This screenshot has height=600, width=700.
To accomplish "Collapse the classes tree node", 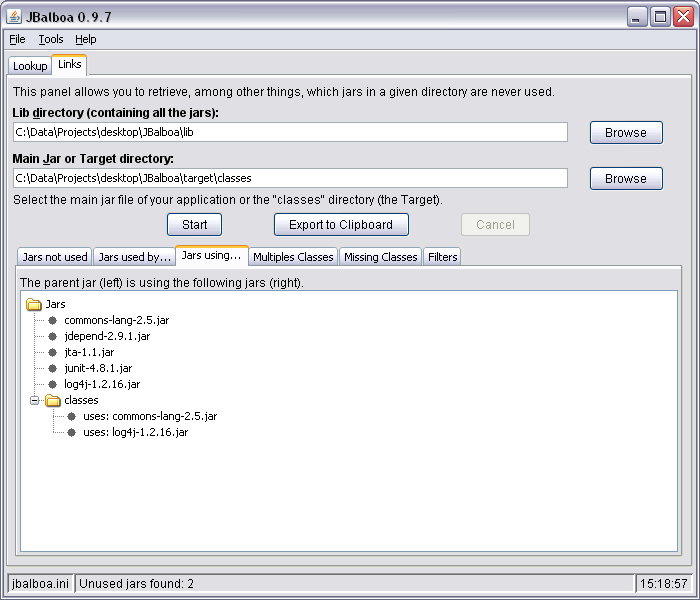I will coord(34,400).
